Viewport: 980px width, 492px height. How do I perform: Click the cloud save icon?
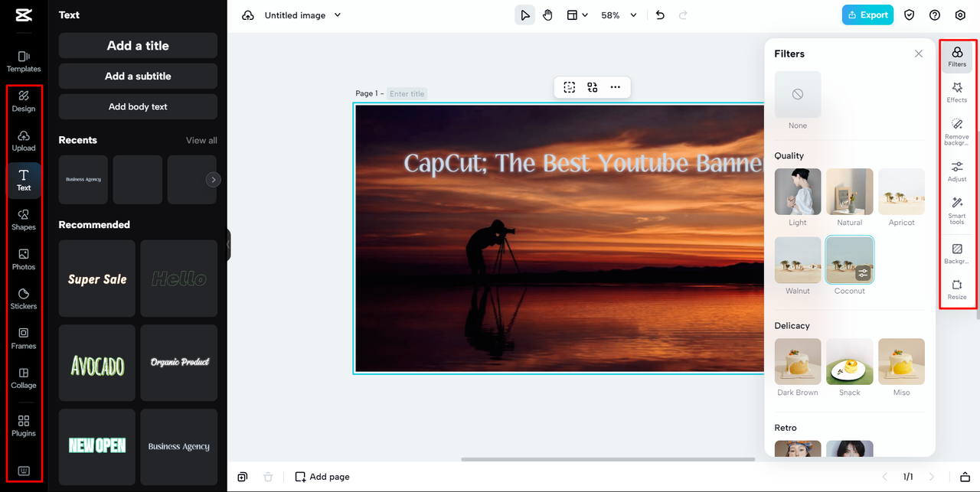(248, 15)
